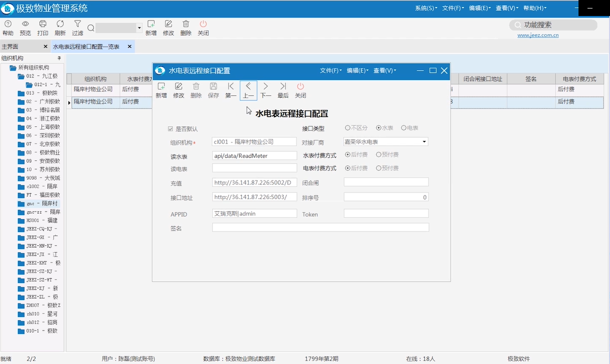Image resolution: width=610 pixels, height=364 pixels.
Task: Click dialog New (新增) icon
Action: click(161, 86)
